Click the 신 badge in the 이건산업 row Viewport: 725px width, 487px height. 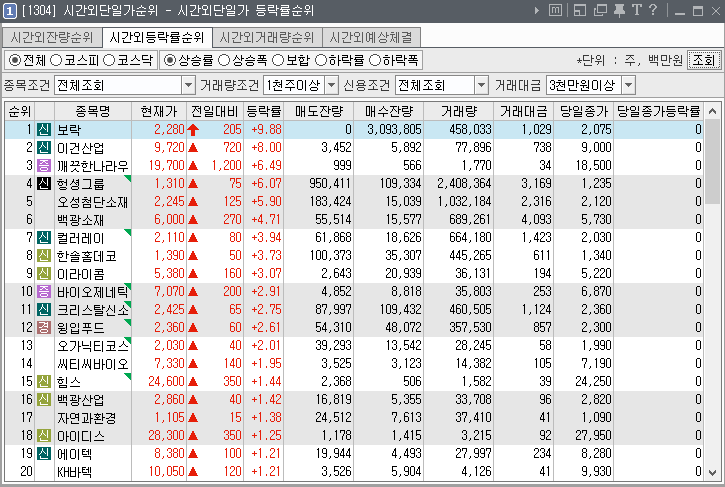[x=44, y=148]
